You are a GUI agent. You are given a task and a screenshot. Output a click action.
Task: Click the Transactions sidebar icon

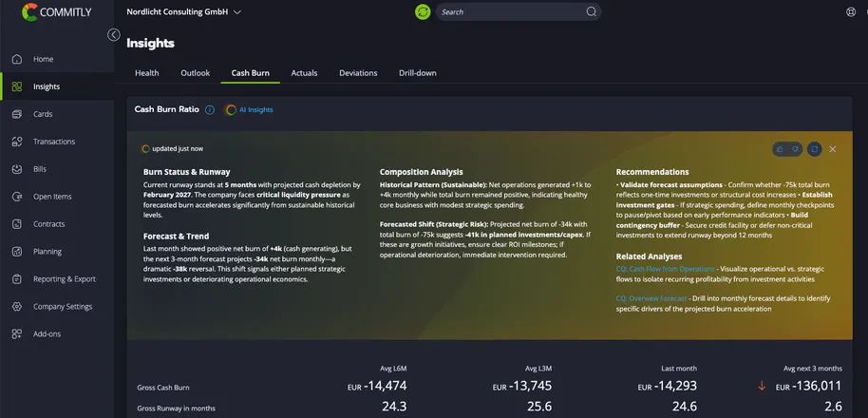(17, 142)
